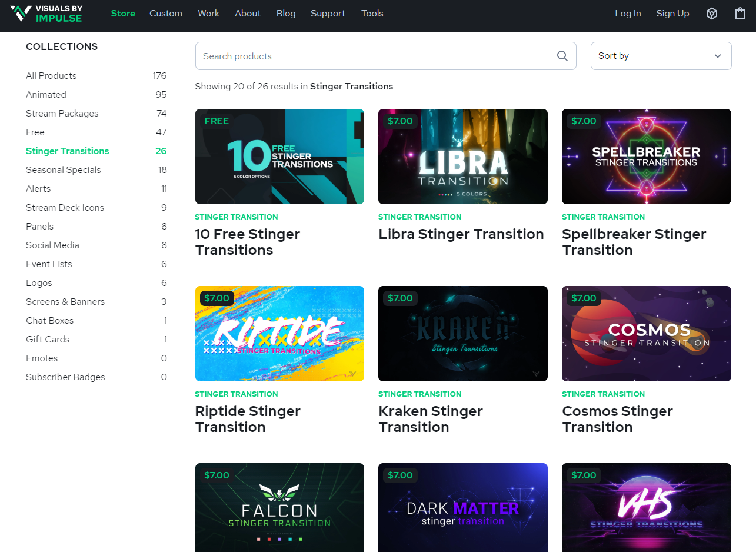The width and height of the screenshot is (756, 552).
Task: Click the Log In button
Action: click(628, 13)
